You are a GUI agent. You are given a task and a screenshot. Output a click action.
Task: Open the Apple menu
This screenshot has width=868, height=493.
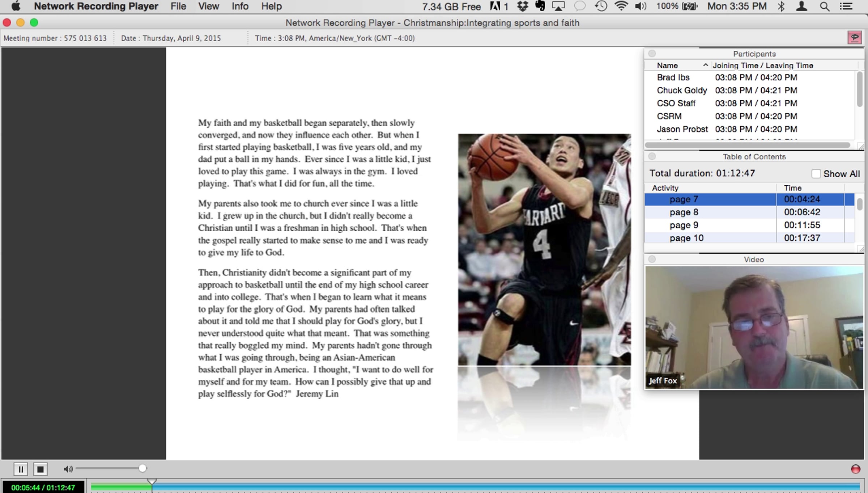tap(16, 6)
